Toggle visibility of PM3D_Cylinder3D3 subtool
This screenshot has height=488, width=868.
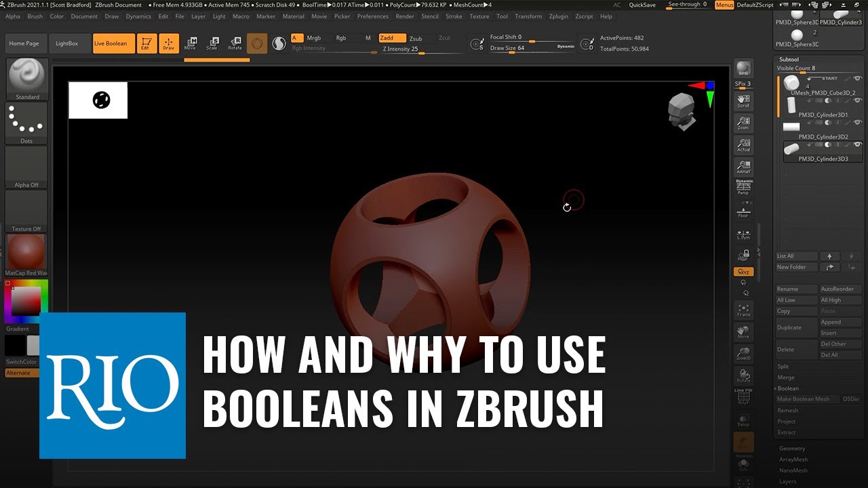click(x=857, y=144)
